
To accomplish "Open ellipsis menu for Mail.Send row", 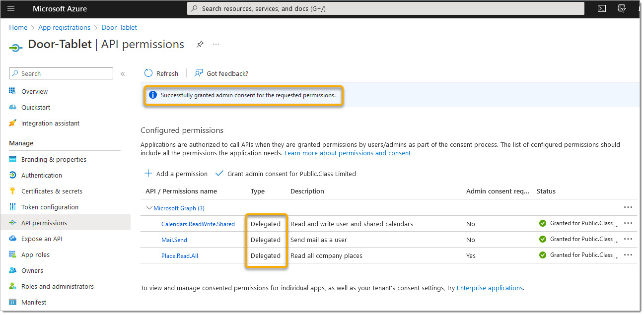I will [x=628, y=239].
